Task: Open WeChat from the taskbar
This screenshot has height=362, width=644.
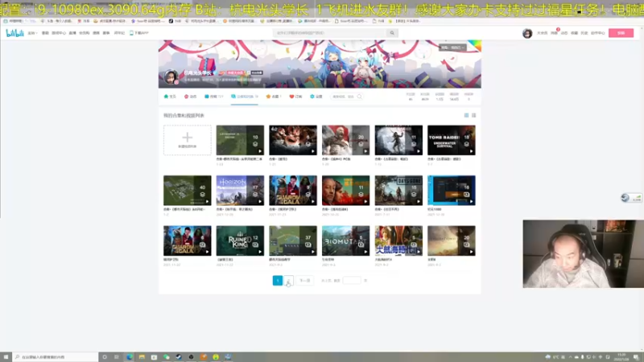Action: point(167,357)
